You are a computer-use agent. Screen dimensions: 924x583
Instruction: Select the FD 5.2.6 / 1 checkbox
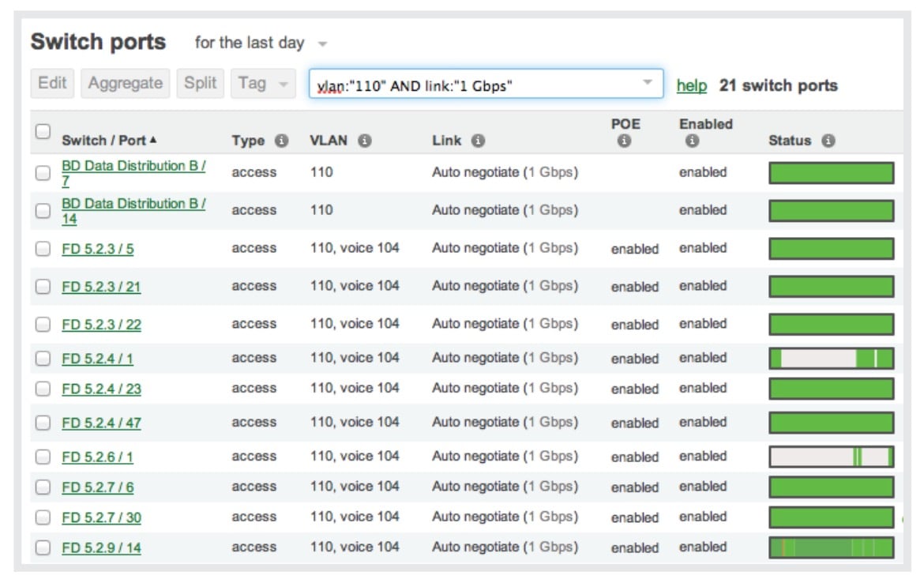(x=43, y=457)
